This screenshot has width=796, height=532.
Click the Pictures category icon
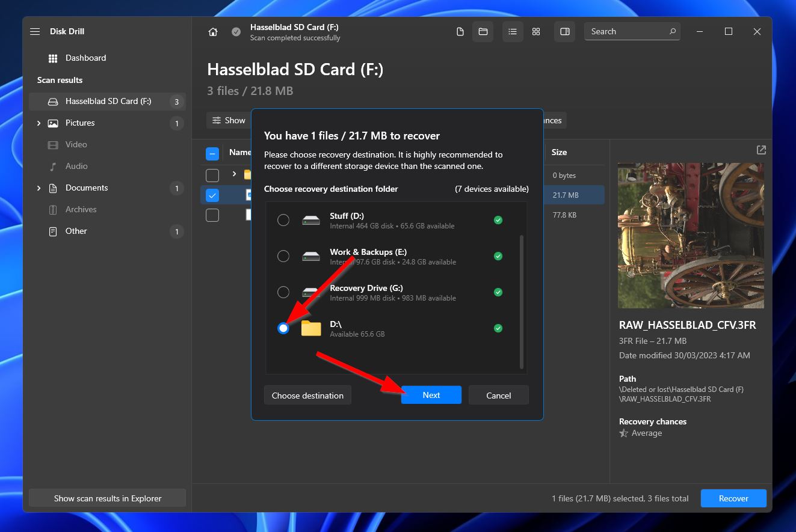click(53, 123)
